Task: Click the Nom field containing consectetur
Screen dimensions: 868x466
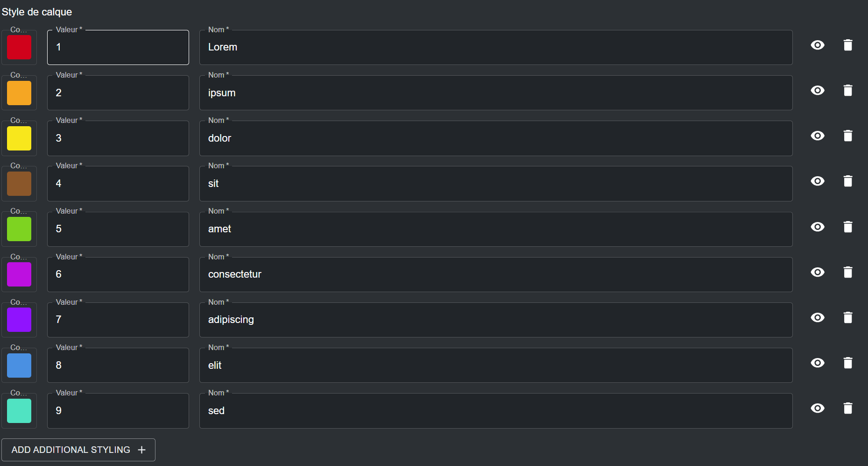Action: click(x=495, y=274)
